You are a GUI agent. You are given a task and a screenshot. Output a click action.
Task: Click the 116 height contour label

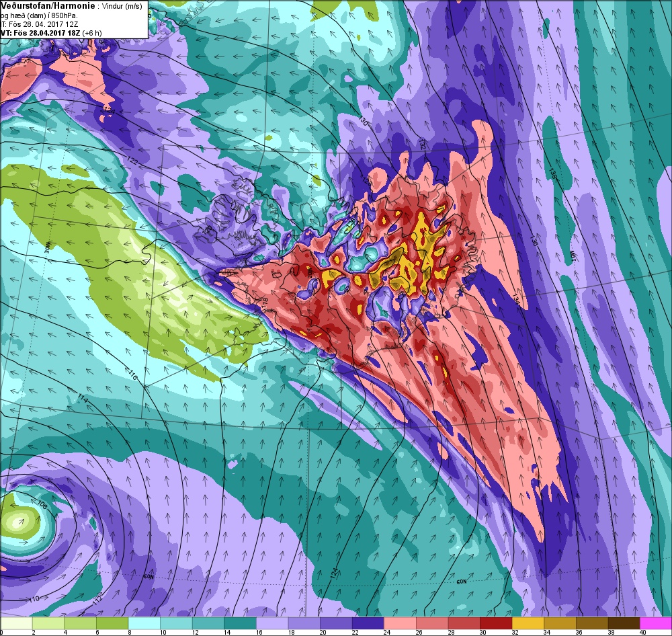tap(133, 376)
